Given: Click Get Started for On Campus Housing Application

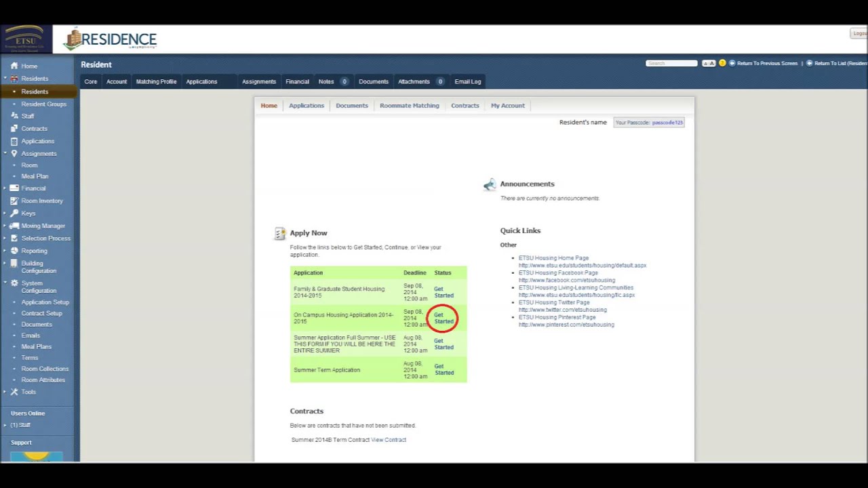Looking at the screenshot, I should (443, 318).
